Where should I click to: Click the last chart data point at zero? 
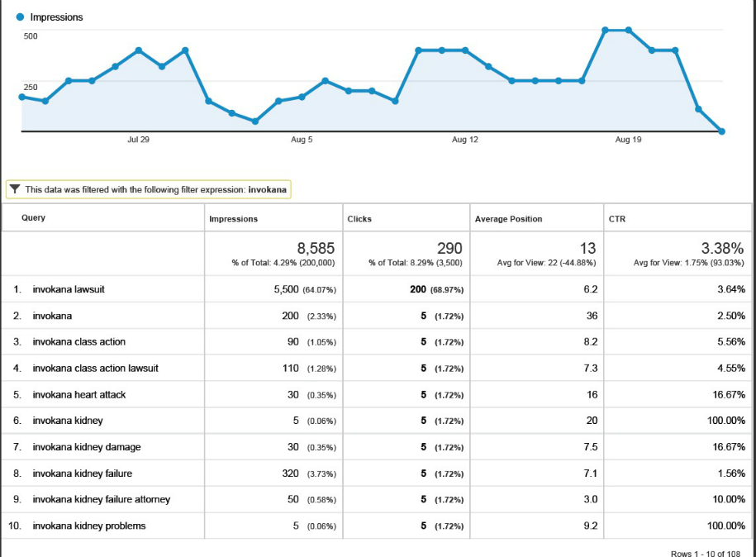coord(722,131)
